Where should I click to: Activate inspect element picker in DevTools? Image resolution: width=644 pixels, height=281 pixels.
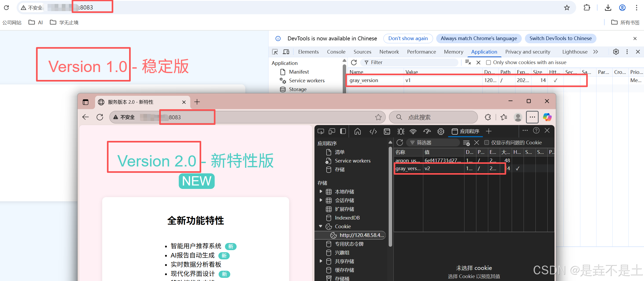point(275,52)
